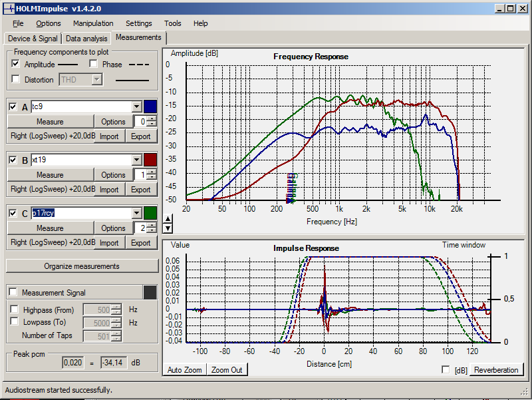Click the p17rcy name input field
Image resolution: width=532 pixels, height=400 pixels.
click(82, 213)
